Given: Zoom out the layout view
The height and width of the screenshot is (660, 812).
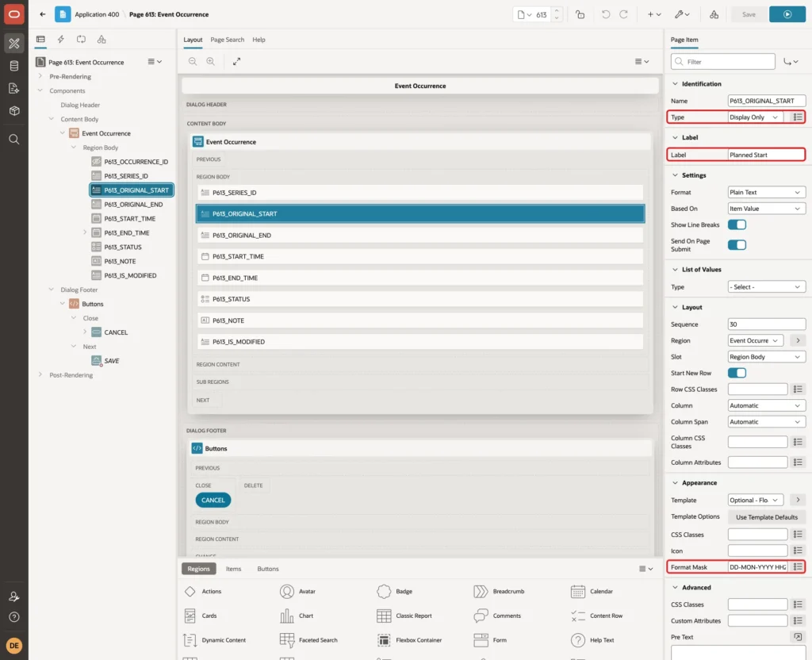Looking at the screenshot, I should click(193, 61).
